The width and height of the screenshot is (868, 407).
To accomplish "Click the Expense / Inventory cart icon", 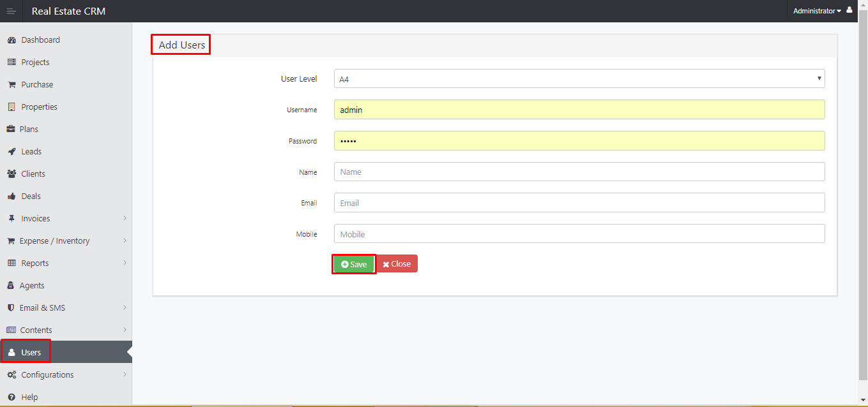I will pos(11,241).
